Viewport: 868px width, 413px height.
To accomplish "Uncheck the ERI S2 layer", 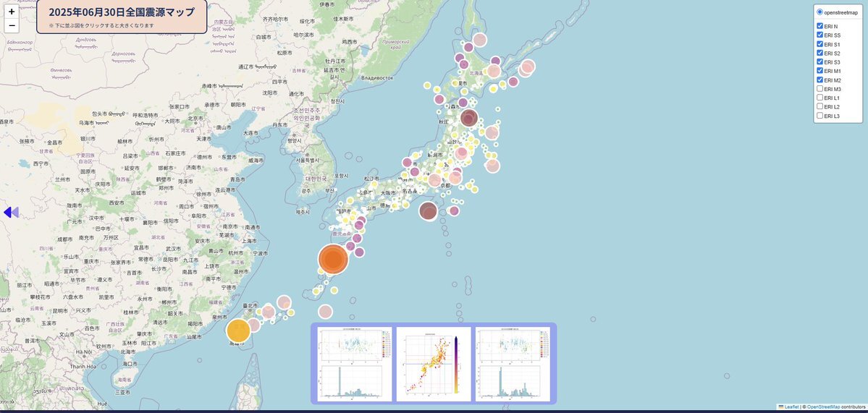I will point(819,53).
